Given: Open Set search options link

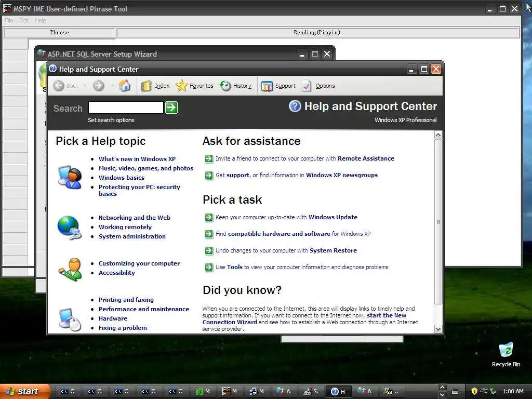Looking at the screenshot, I should click(x=111, y=120).
